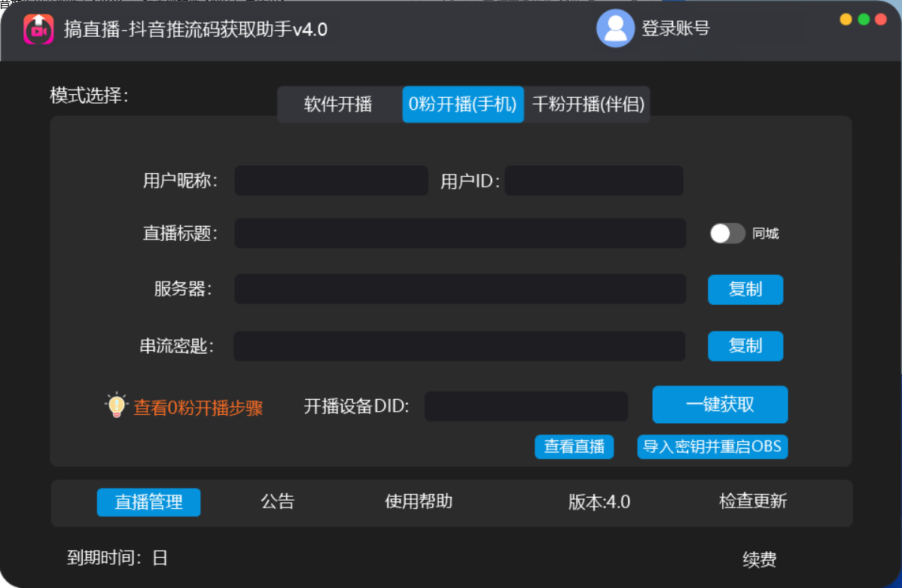Click the 续费 renewal link
Screen dimensions: 902x588
pos(760,559)
